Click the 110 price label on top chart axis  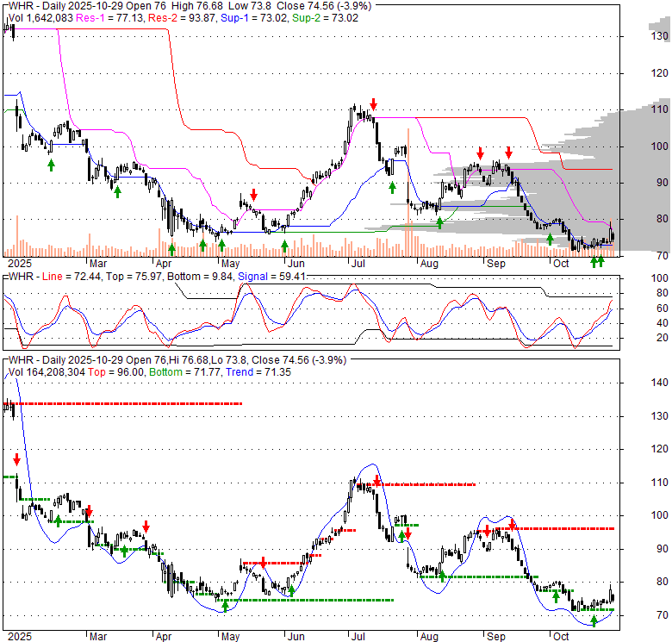[x=660, y=109]
